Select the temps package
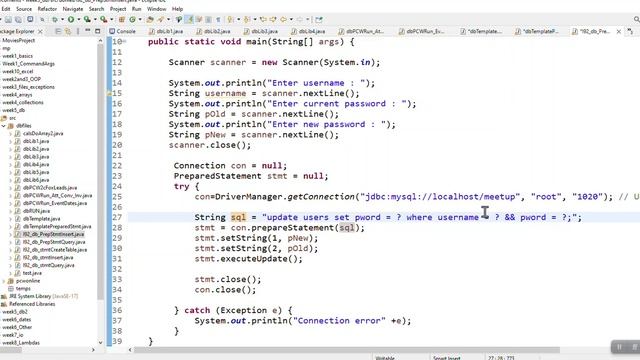Viewport: 640px width, 360px height. pos(19,289)
